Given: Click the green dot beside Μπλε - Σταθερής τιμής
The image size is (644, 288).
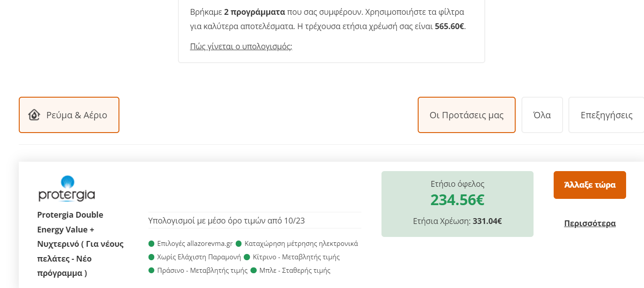Looking at the screenshot, I should (254, 271).
